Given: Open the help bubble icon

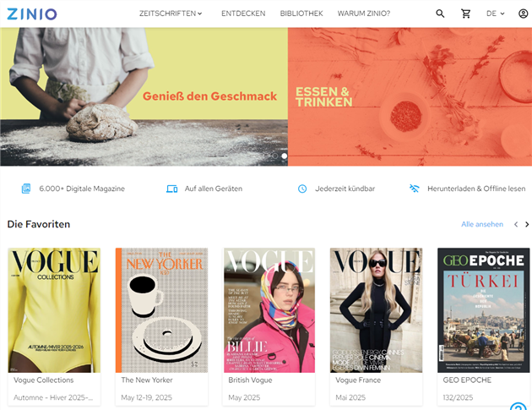Looking at the screenshot, I should [518, 407].
